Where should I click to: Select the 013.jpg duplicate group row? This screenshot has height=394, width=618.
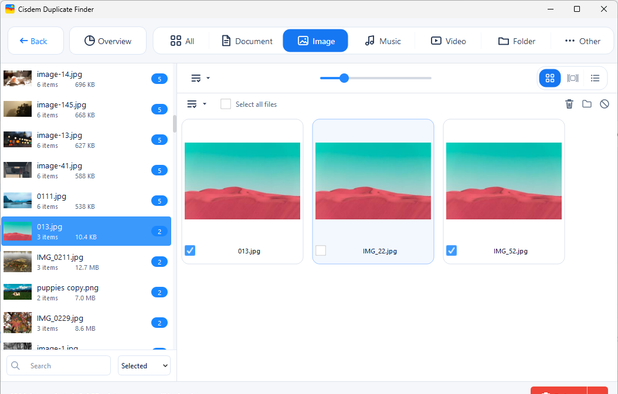tap(86, 231)
